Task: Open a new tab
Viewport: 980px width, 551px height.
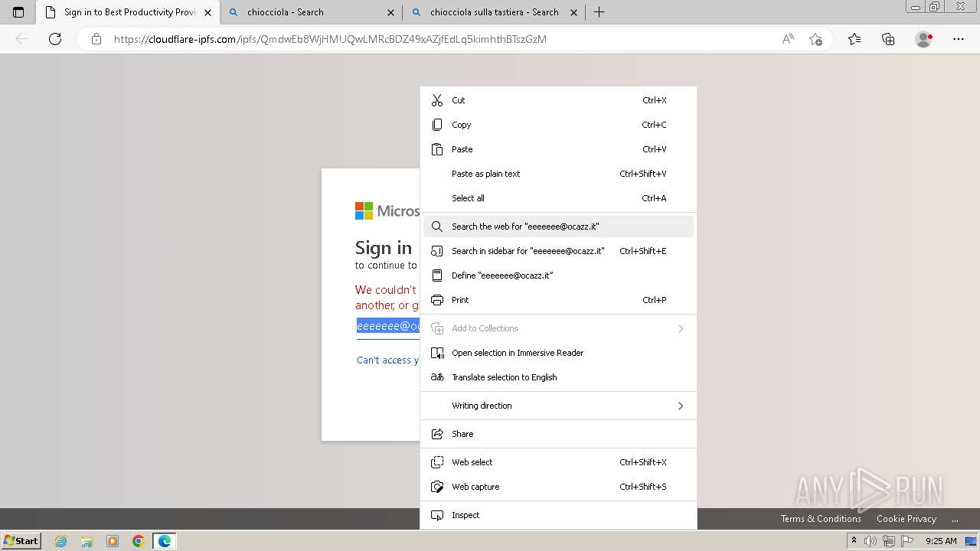Action: tap(599, 12)
